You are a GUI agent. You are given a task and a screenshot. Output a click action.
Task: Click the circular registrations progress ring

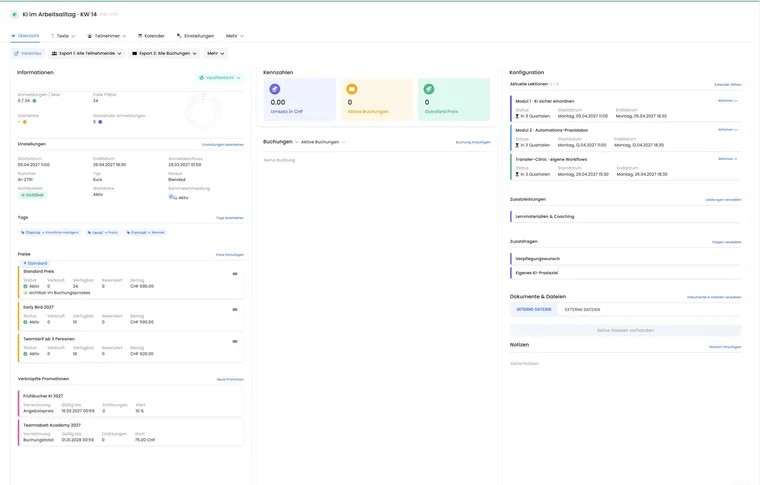(x=203, y=111)
